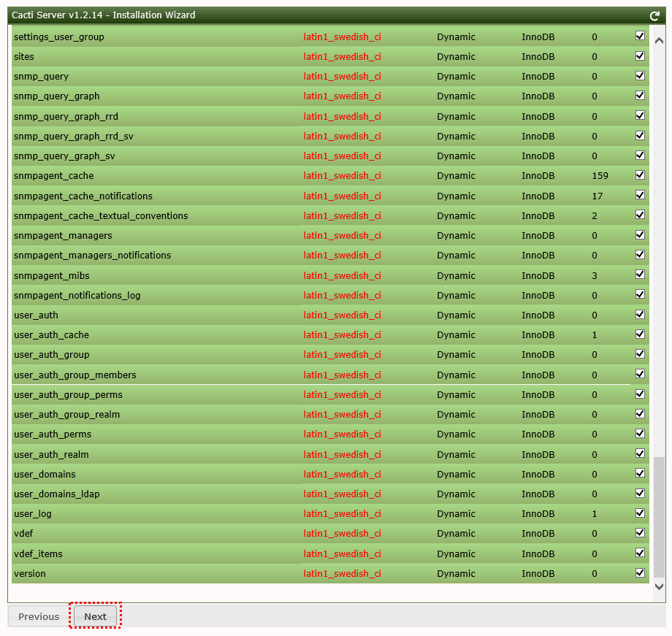Click the scrollbar down arrow
This screenshot has height=636, width=672.
point(659,587)
